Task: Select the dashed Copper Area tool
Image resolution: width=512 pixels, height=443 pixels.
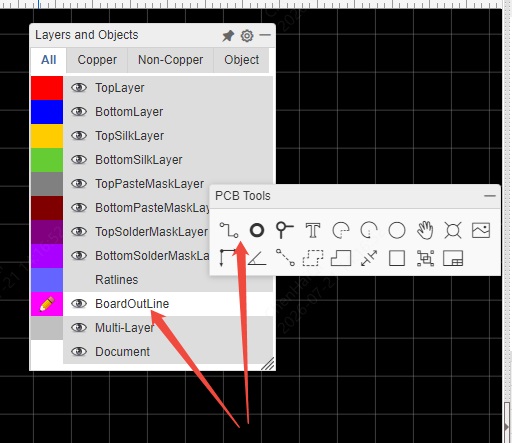Action: (x=313, y=258)
